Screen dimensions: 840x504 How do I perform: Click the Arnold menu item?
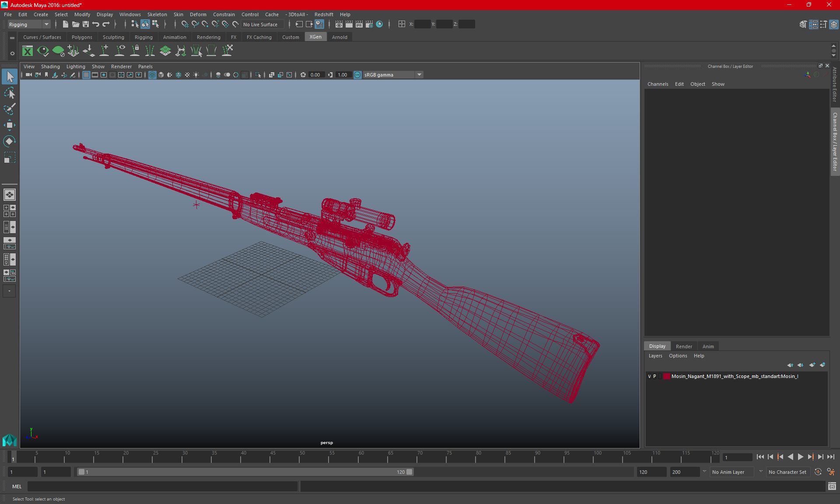339,37
